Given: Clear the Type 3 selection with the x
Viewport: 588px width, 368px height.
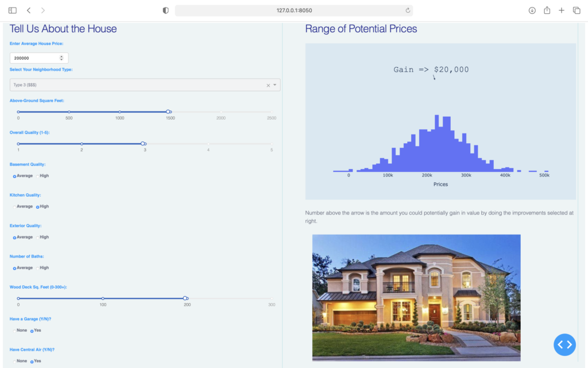Looking at the screenshot, I should click(268, 85).
